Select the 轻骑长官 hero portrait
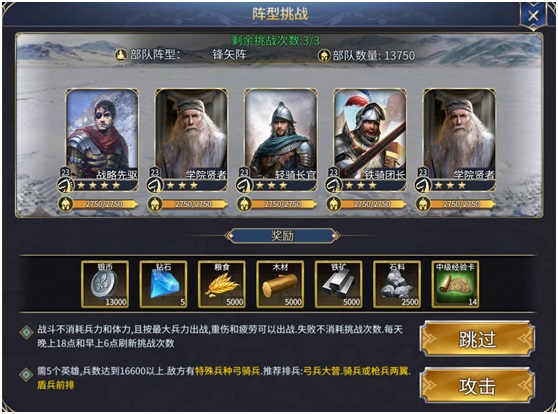 pos(281,140)
